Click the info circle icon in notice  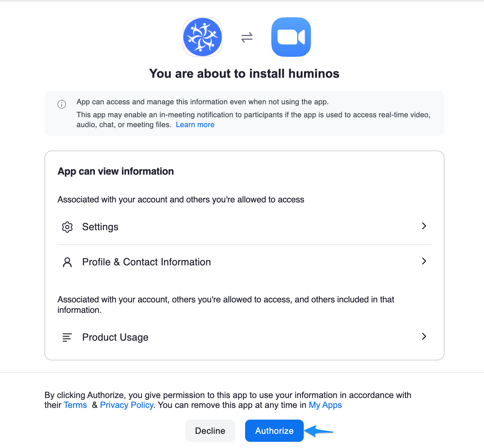click(x=62, y=104)
